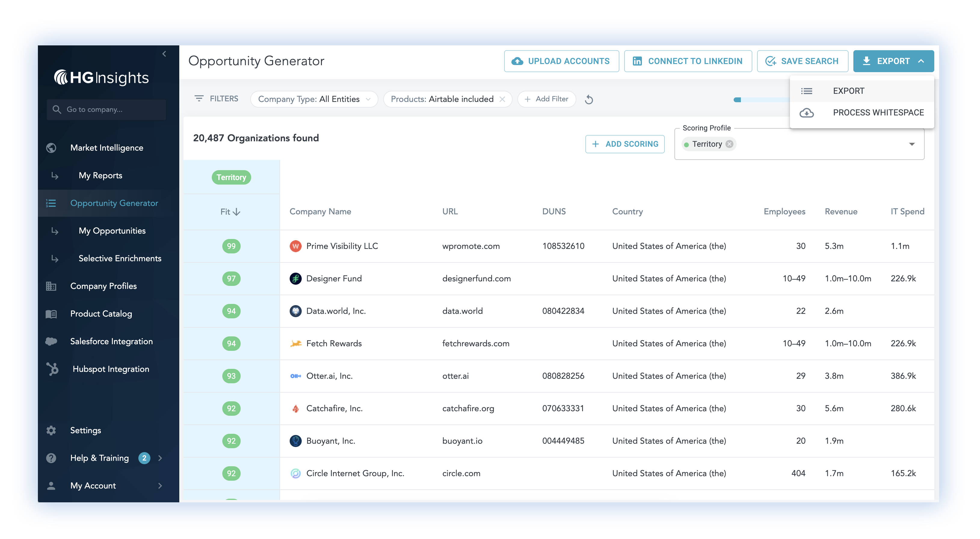
Task: Click the Salesforce Integration cloud icon
Action: [x=51, y=341]
